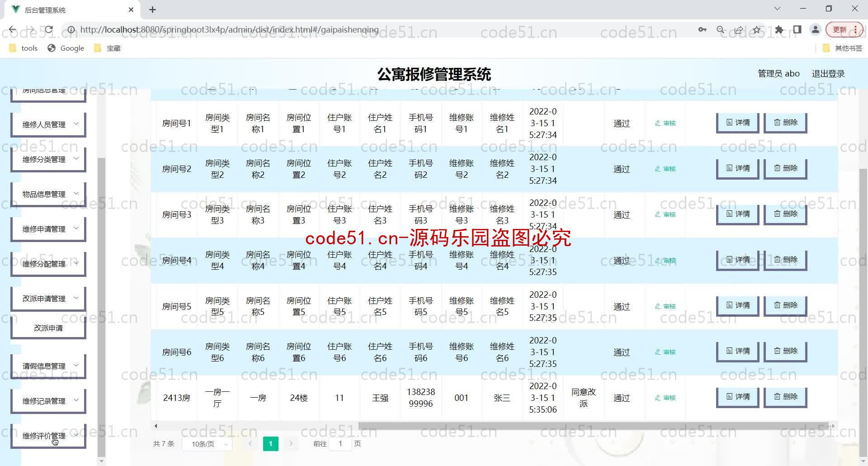Delete row 房间号3 with 删除 button

785,214
